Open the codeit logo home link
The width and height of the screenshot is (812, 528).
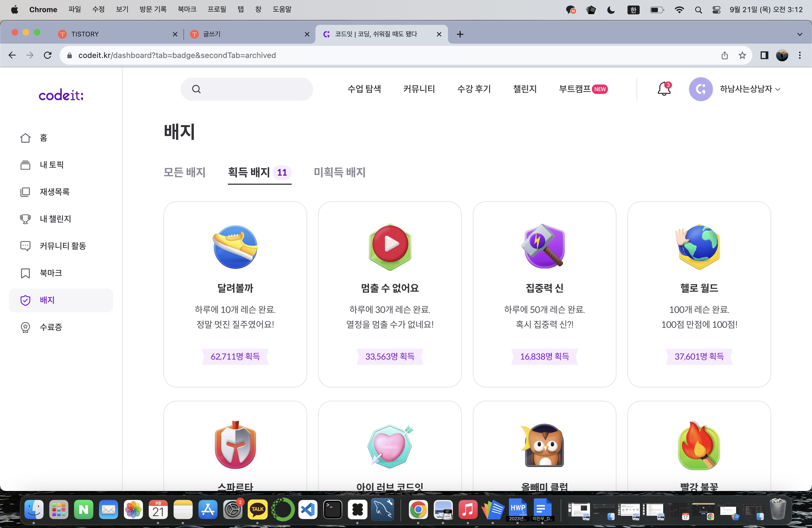click(x=61, y=95)
